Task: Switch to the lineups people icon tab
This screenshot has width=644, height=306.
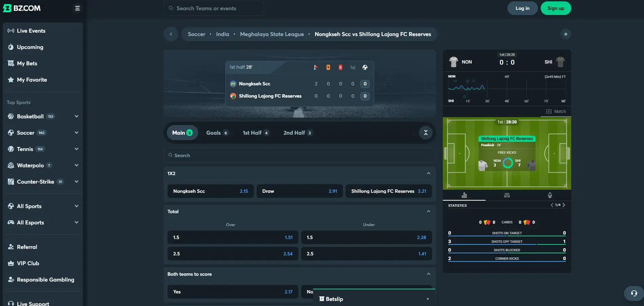Action: [x=507, y=195]
